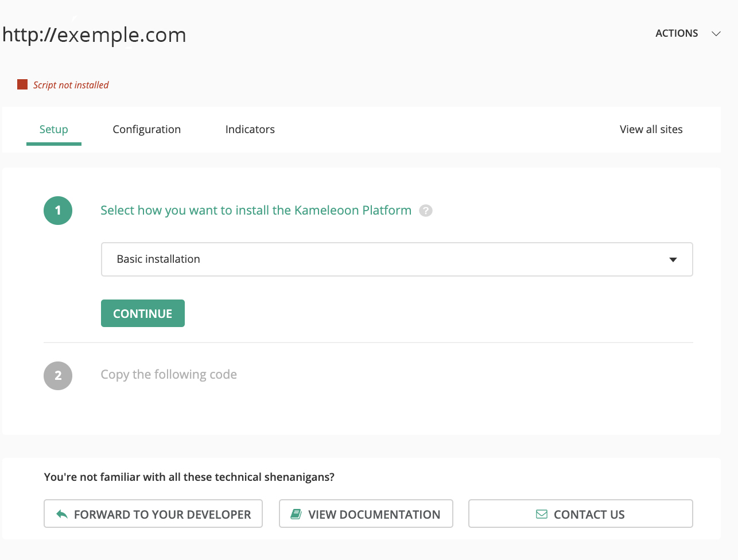Click the View Documentation button
Viewport: 738px width, 560px height.
[366, 514]
